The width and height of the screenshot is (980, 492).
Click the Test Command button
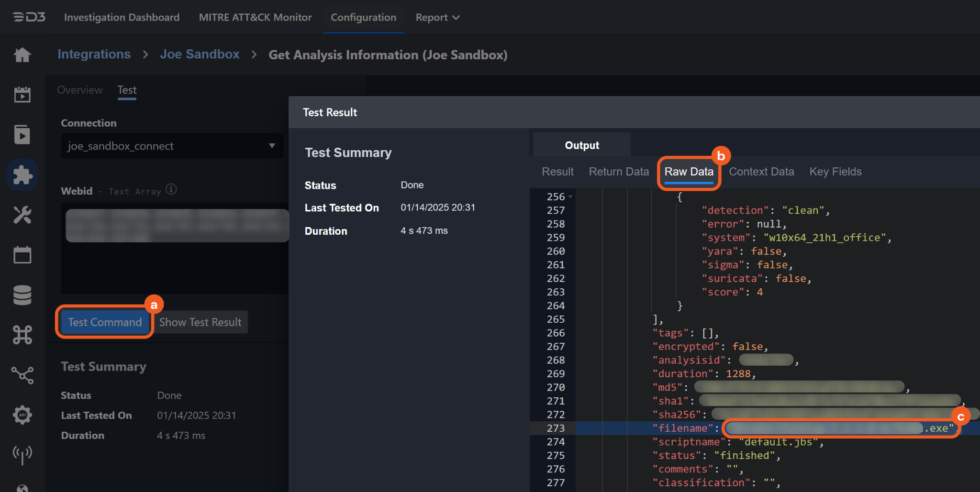[105, 322]
